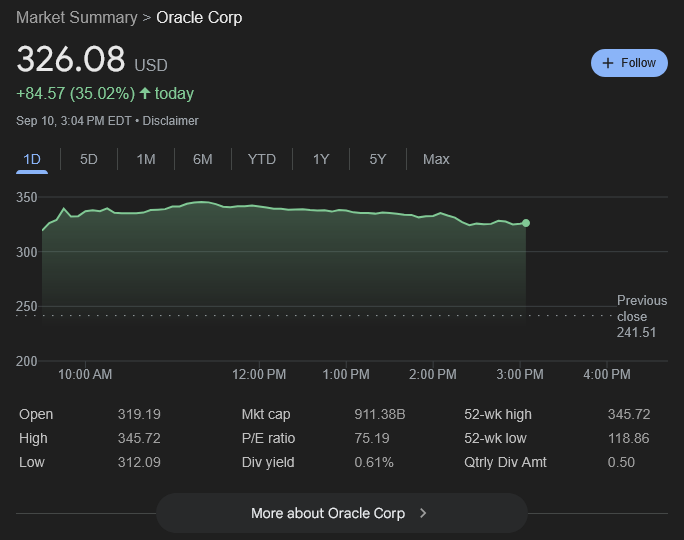Click the P/E ratio value 75.19

(x=372, y=438)
